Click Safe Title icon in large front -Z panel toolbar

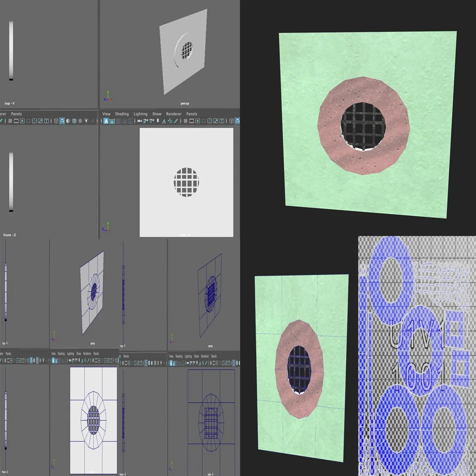point(46,121)
